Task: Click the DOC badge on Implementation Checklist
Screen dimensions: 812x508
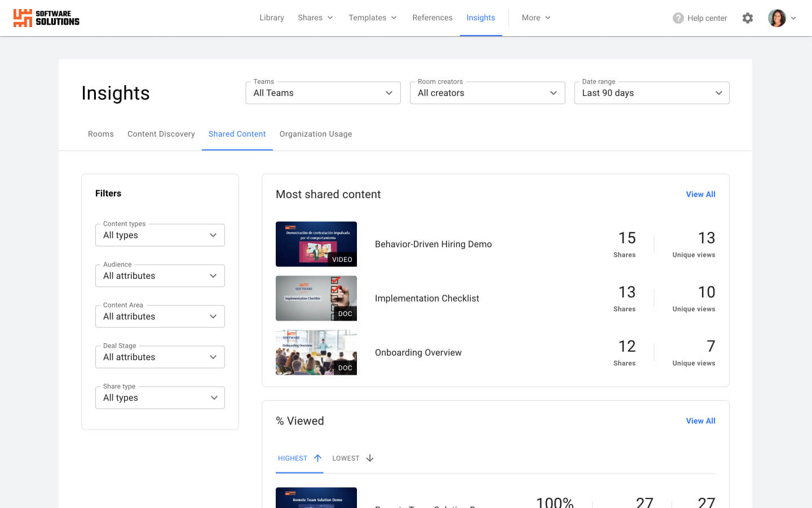Action: tap(345, 314)
